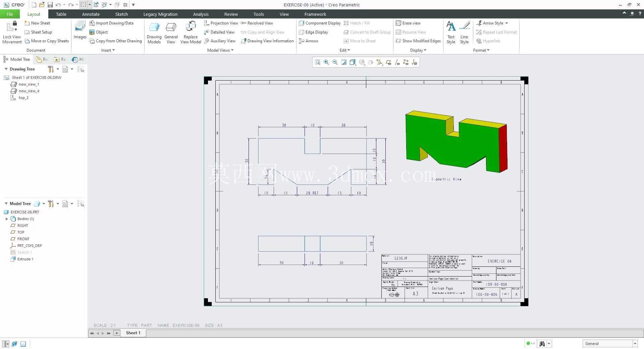Undo the last action
The image size is (644, 349).
click(58, 5)
